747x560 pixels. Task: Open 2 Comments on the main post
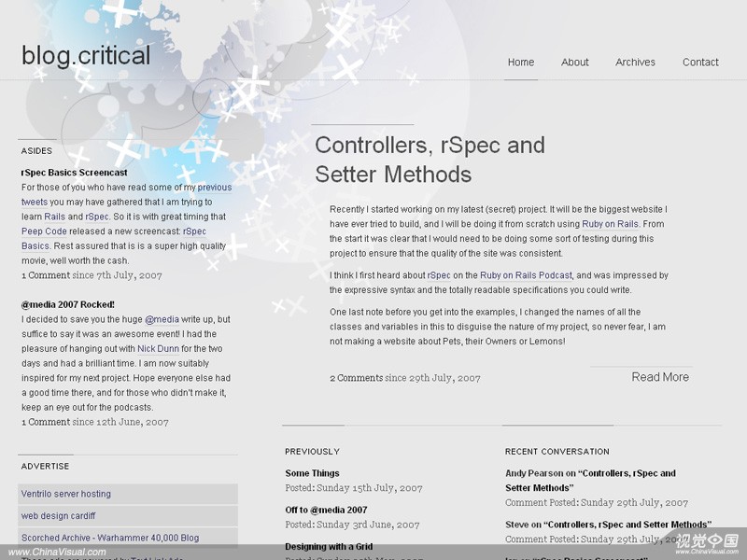click(x=357, y=378)
